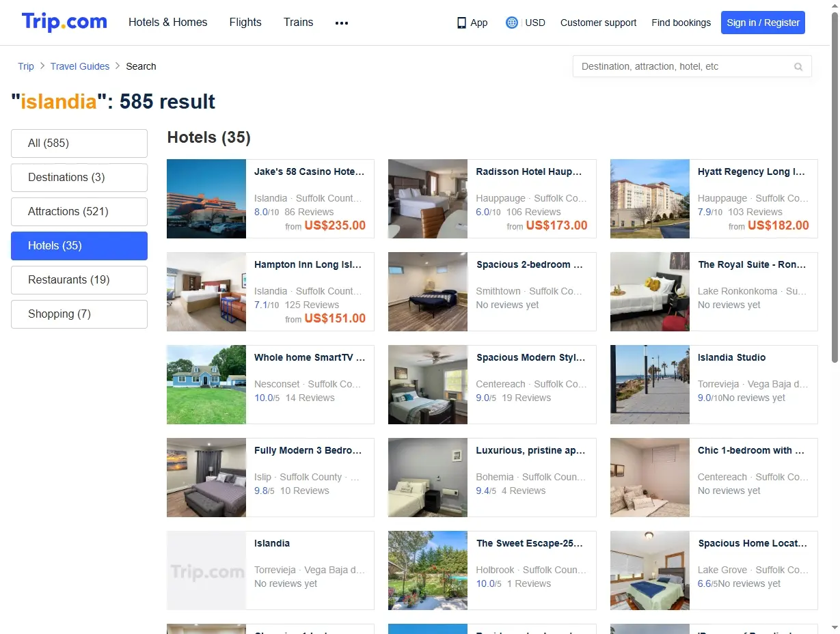Open Fully Modern 3 Bedroom thumbnail
The height and width of the screenshot is (634, 840).
tap(206, 478)
